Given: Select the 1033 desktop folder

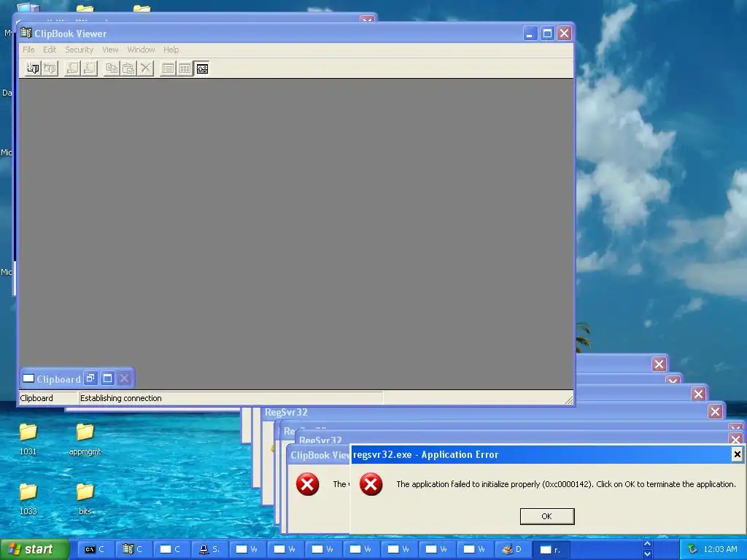Looking at the screenshot, I should click(x=28, y=499).
